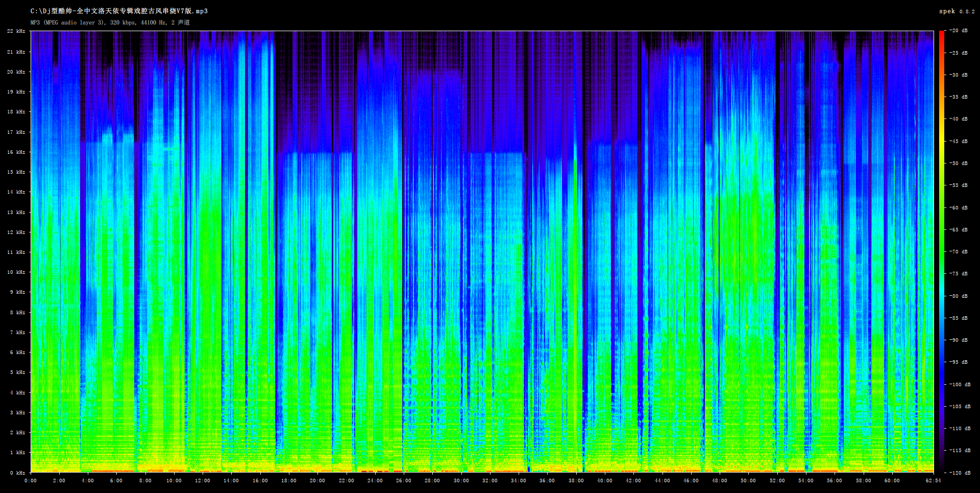Select the 0 kHz frequency axis label
Screen dimensions: 980x493
pos(17,473)
